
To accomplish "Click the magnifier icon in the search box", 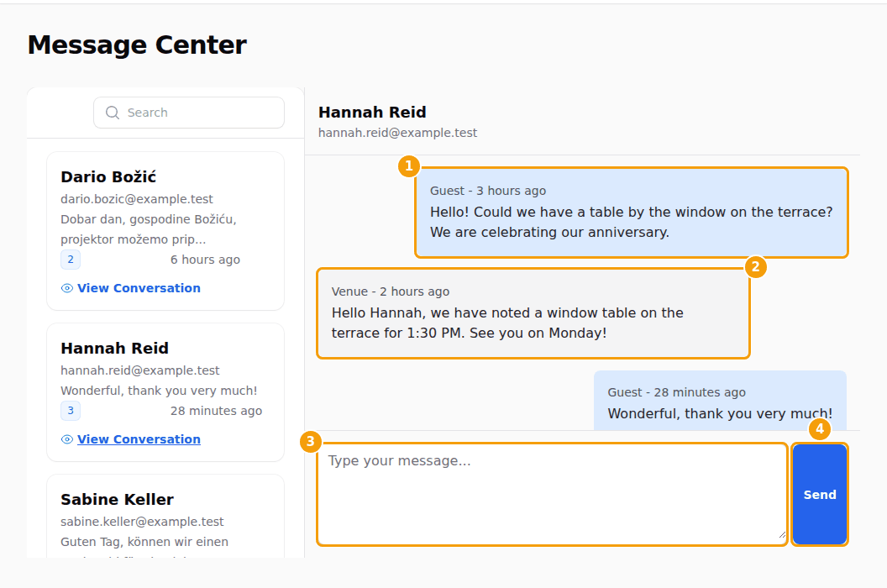I will 113,113.
